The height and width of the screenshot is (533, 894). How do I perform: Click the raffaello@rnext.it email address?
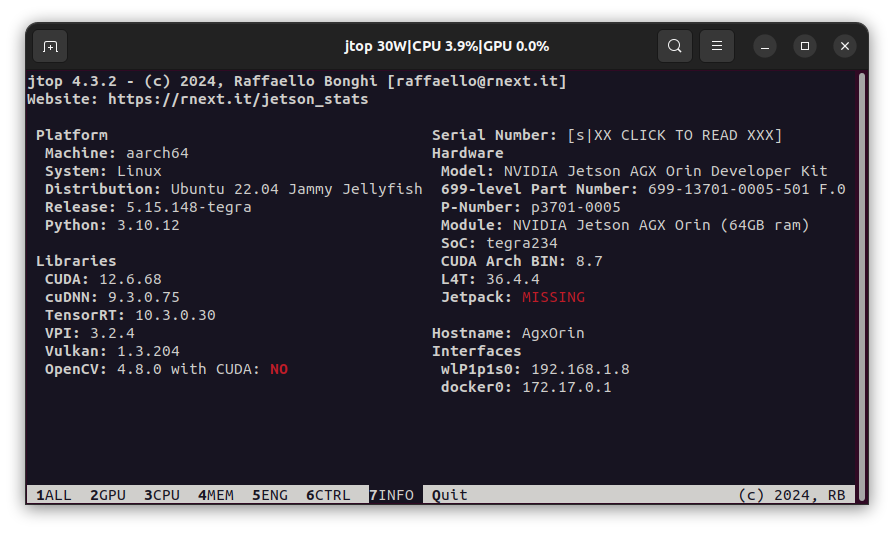pos(477,81)
